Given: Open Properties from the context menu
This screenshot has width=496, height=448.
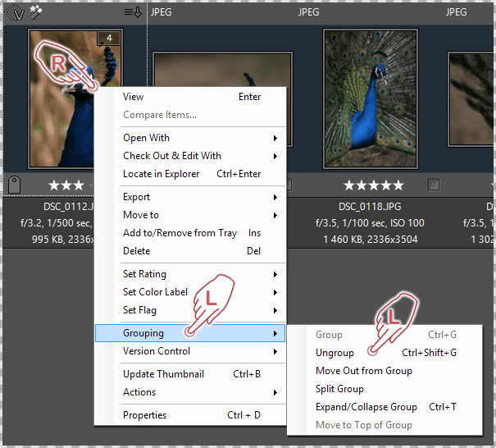Looking at the screenshot, I should coord(191,415).
